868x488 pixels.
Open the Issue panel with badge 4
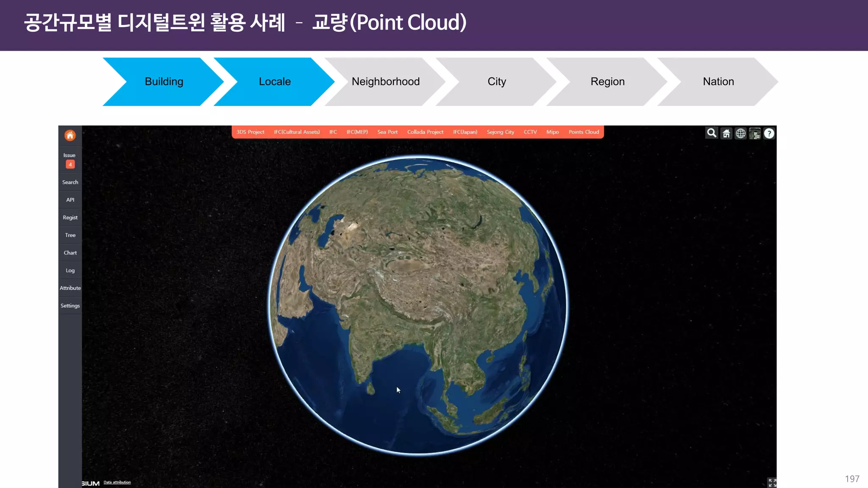pyautogui.click(x=70, y=160)
